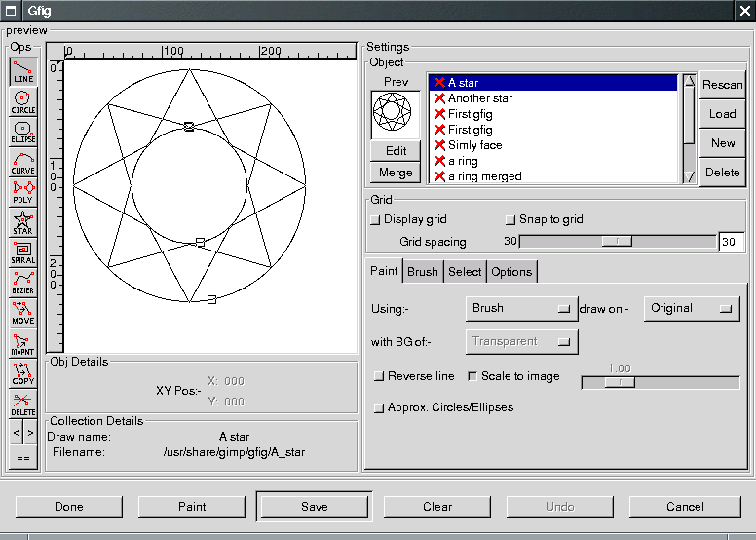This screenshot has height=540, width=756.
Task: Select the Star tool
Action: (x=23, y=222)
